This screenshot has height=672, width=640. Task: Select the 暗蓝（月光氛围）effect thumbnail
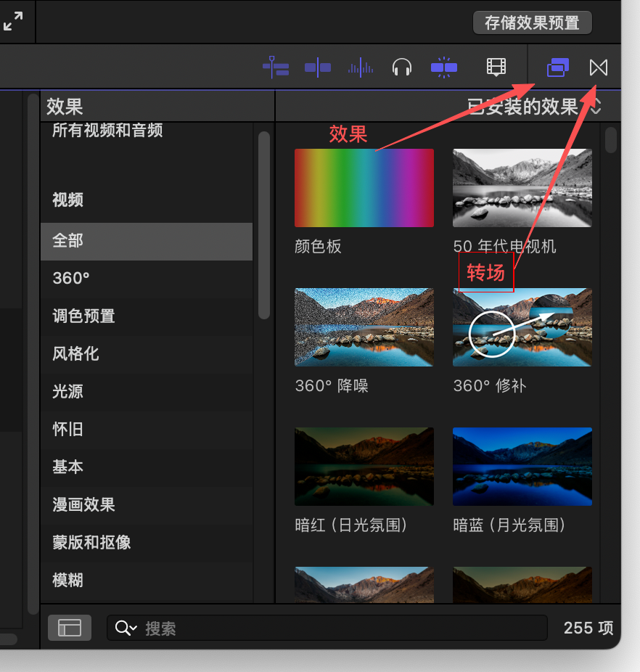522,467
